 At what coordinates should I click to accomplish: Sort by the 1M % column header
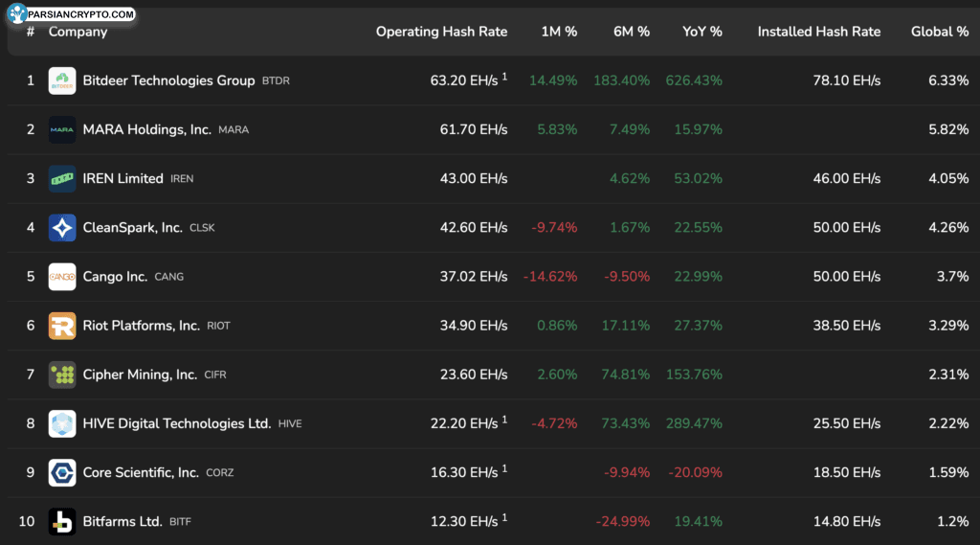point(559,32)
